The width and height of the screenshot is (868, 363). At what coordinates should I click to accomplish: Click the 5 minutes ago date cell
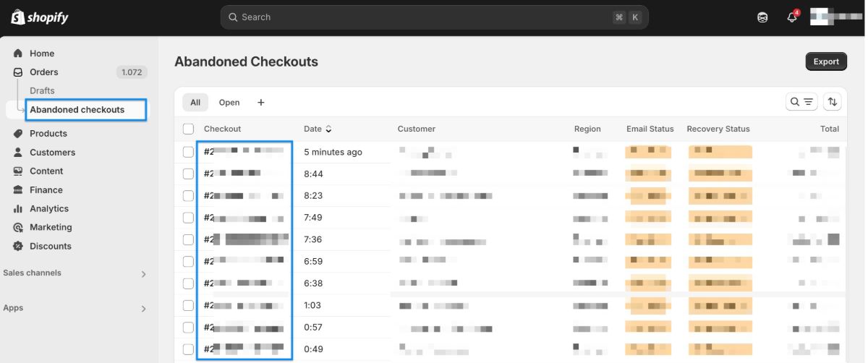(x=333, y=152)
